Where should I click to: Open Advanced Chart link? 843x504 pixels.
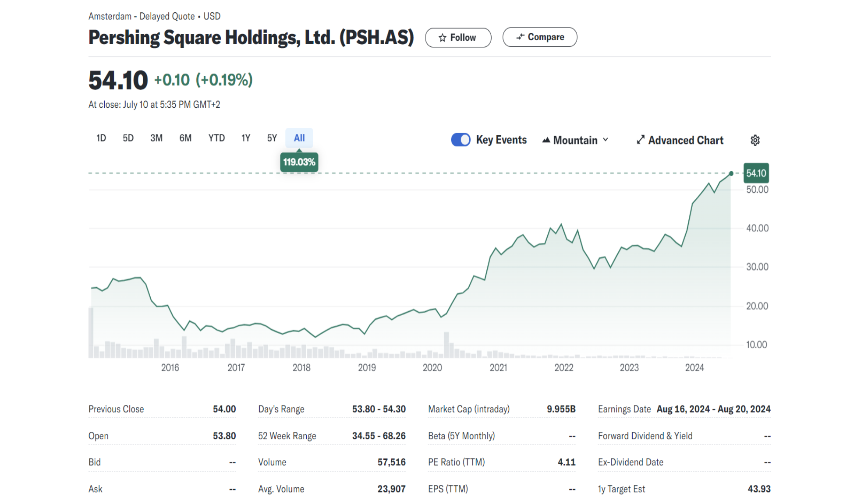(686, 140)
